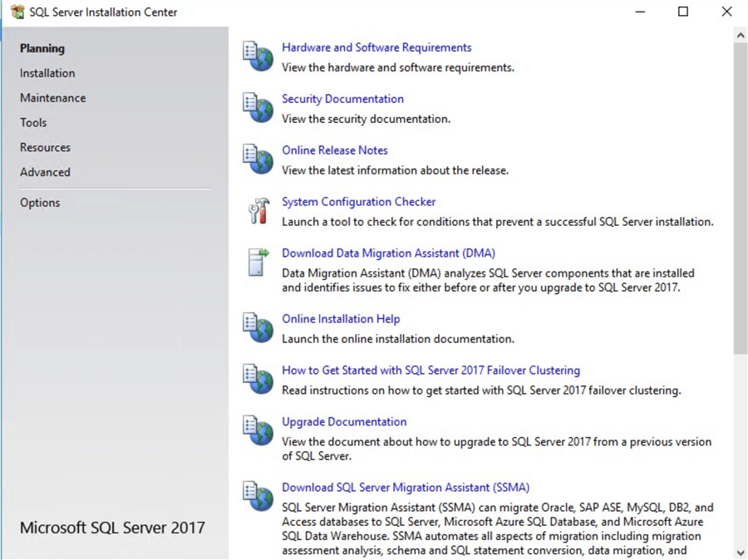
Task: Open the Maintenance section
Action: pos(52,97)
